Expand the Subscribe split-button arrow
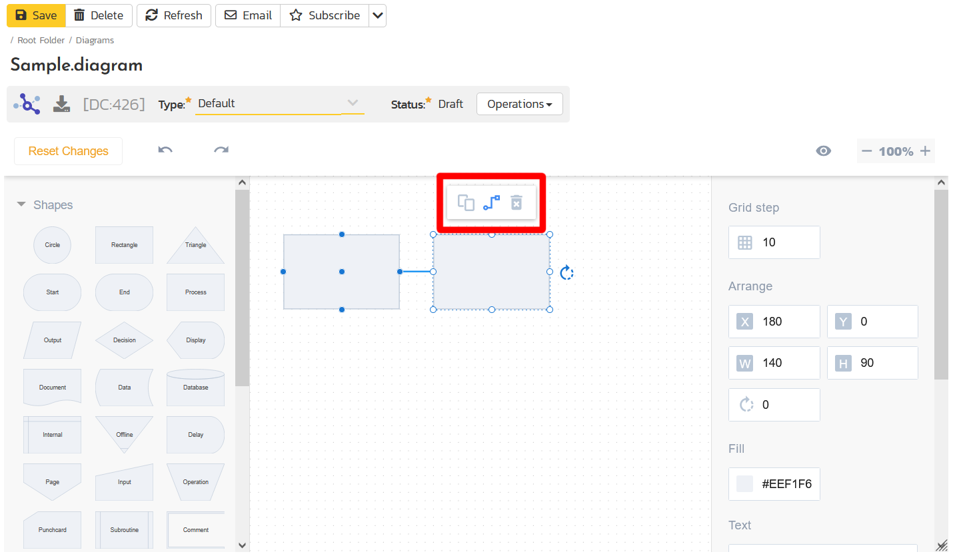The width and height of the screenshot is (955, 560). 378,15
